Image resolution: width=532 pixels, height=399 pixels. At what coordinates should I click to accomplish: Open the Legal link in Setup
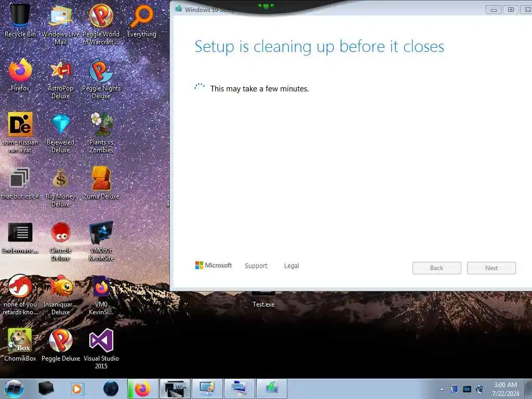pyautogui.click(x=291, y=265)
